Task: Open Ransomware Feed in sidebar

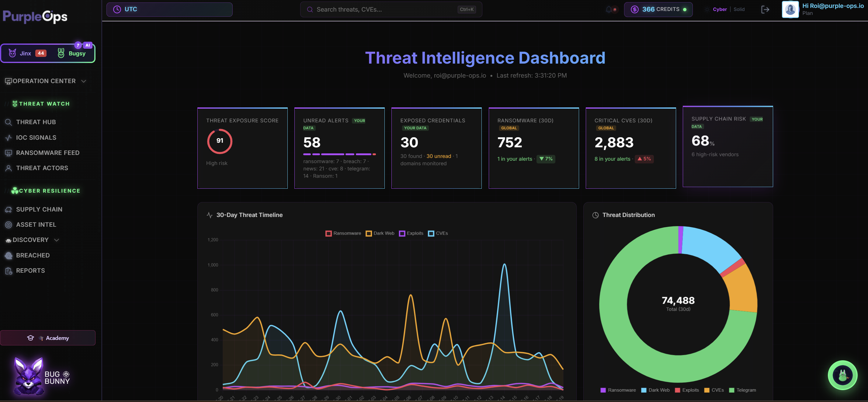Action: [47, 153]
